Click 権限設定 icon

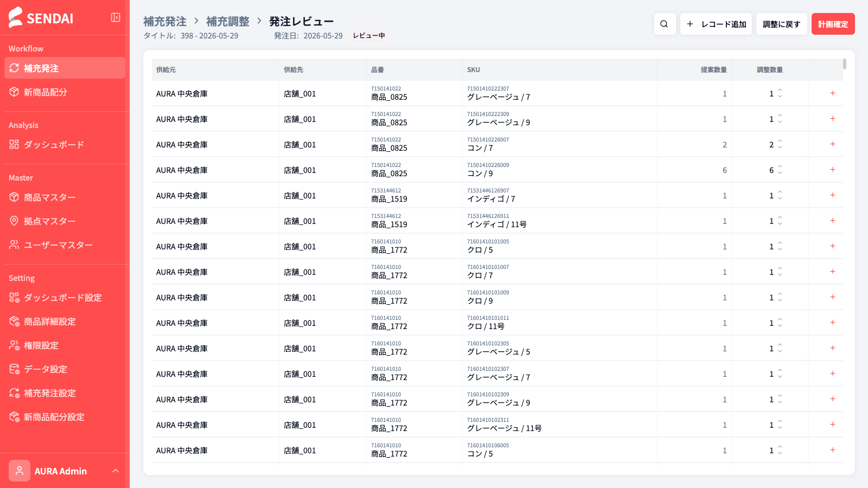14,345
